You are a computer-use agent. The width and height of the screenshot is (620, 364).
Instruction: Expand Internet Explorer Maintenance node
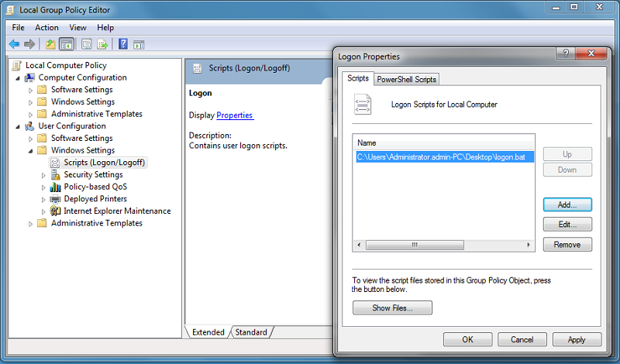click(43, 211)
